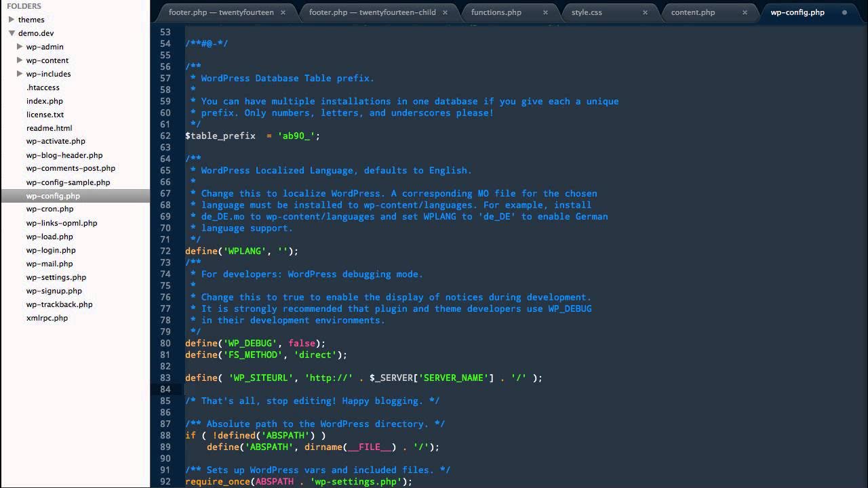Collapse the themes folder arrow
The image size is (868, 488).
(x=12, y=20)
